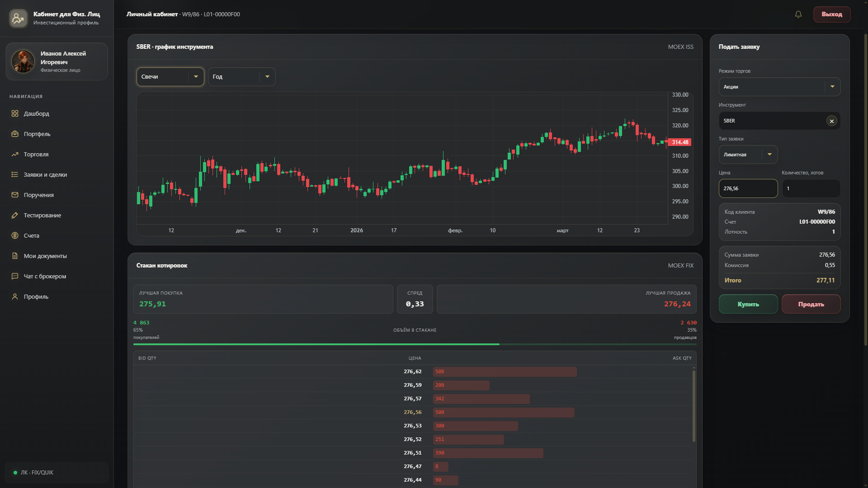Click the user avatar of Иванов Алексей
Screen dimensions: 868x488
point(23,61)
